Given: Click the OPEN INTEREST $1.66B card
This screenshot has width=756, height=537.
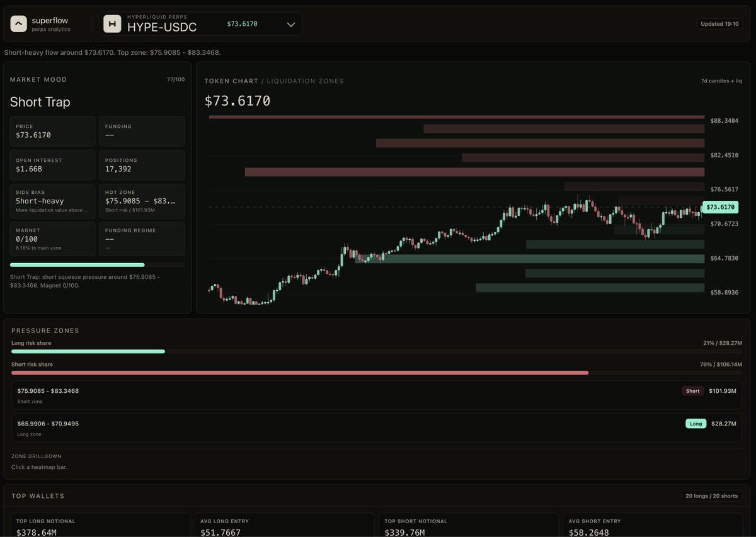Looking at the screenshot, I should pyautogui.click(x=52, y=165).
